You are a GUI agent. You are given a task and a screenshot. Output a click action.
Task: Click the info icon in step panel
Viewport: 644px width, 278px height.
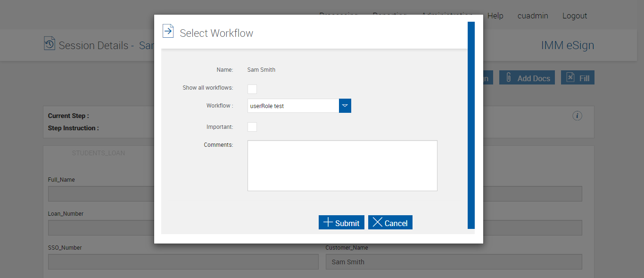click(x=577, y=116)
